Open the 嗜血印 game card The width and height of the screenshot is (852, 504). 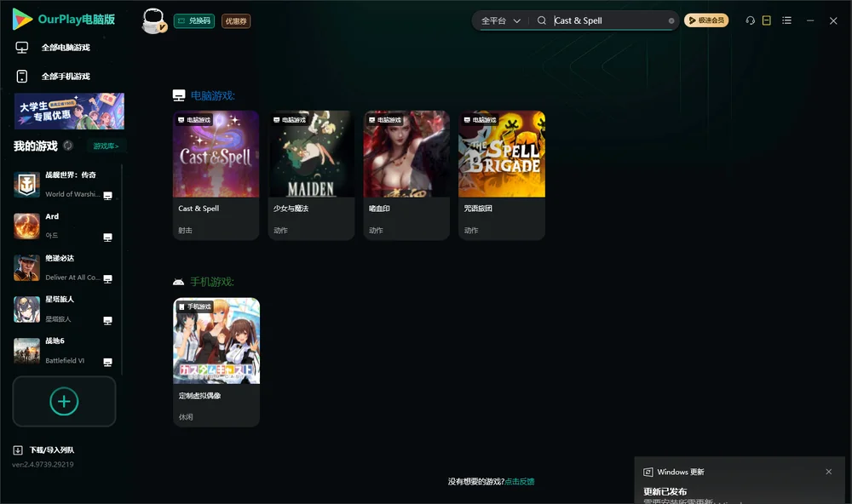[406, 175]
